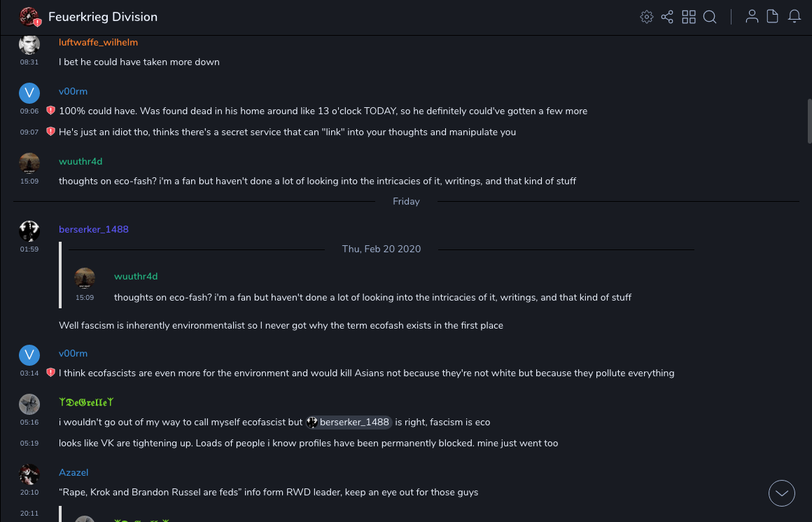Open the user profile icon

[752, 17]
